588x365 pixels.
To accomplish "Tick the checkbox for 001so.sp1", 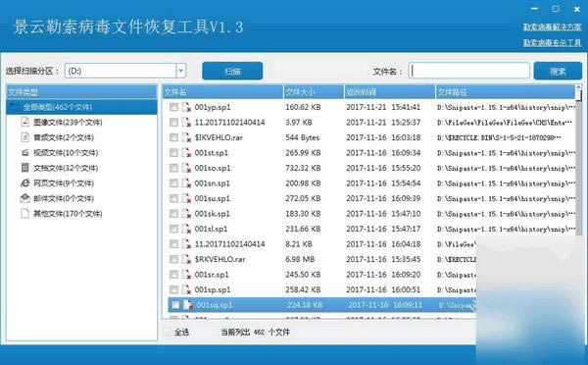I will coord(173,168).
